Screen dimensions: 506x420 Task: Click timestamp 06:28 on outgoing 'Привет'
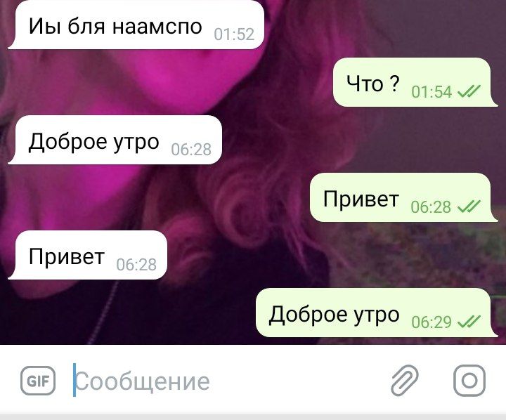[431, 206]
